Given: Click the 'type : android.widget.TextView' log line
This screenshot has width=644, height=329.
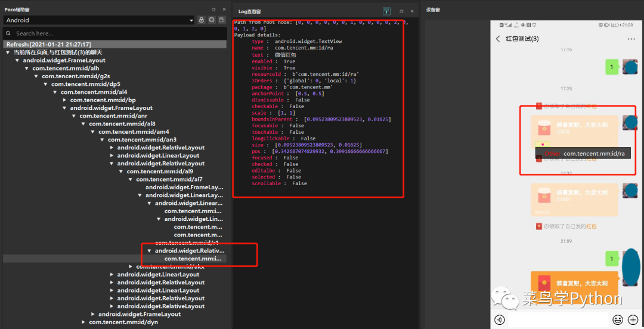Looking at the screenshot, I should coord(296,42).
